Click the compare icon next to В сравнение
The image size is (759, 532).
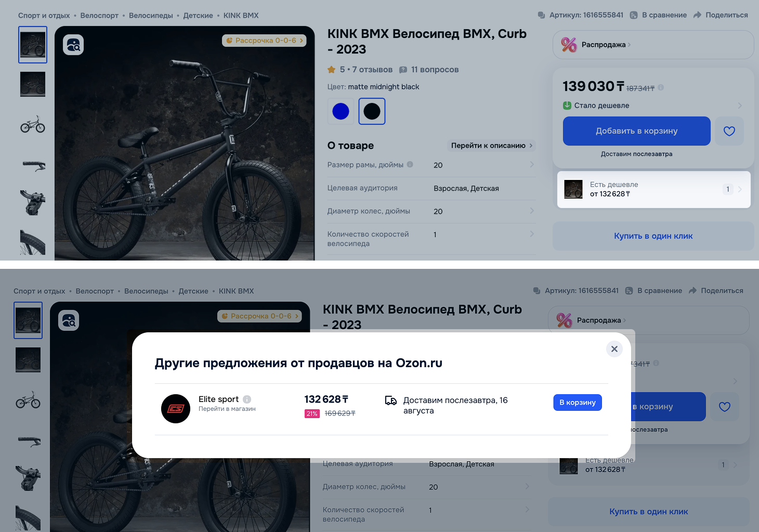click(x=633, y=15)
